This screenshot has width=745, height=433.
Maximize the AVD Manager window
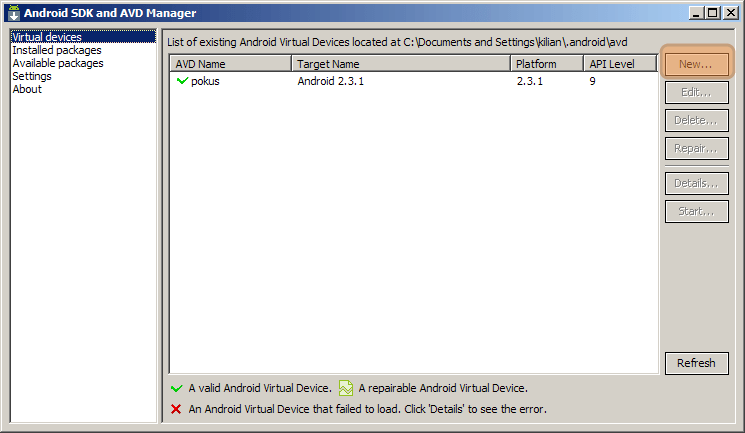coord(713,13)
